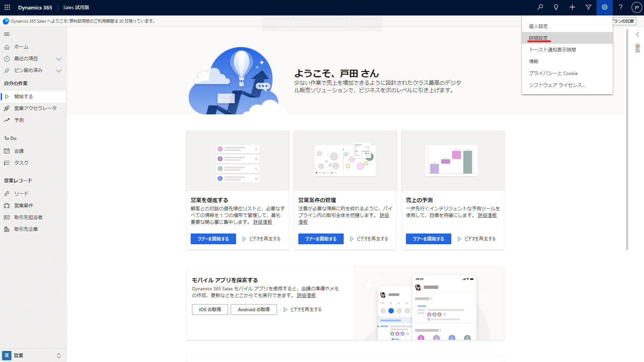Image resolution: width=644 pixels, height=362 pixels.
Task: Click the プランの比較 button
Action: pyautogui.click(x=624, y=21)
